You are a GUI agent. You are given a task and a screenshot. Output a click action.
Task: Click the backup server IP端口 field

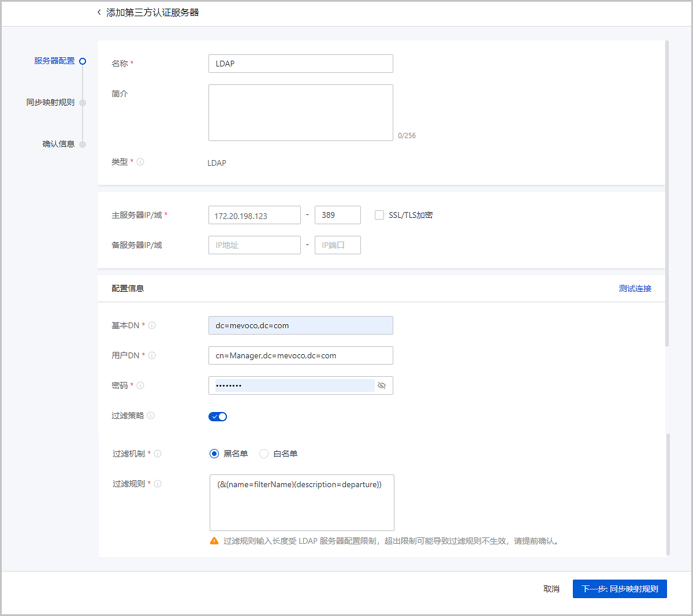pyautogui.click(x=338, y=245)
